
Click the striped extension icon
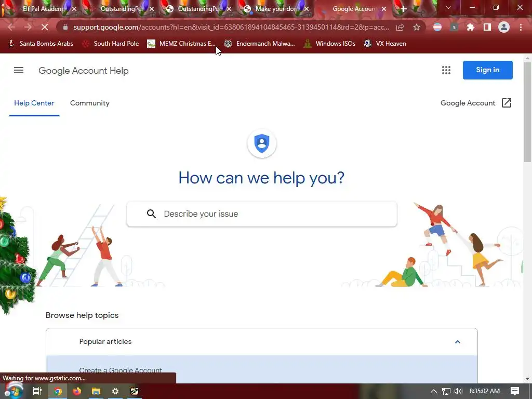click(437, 27)
